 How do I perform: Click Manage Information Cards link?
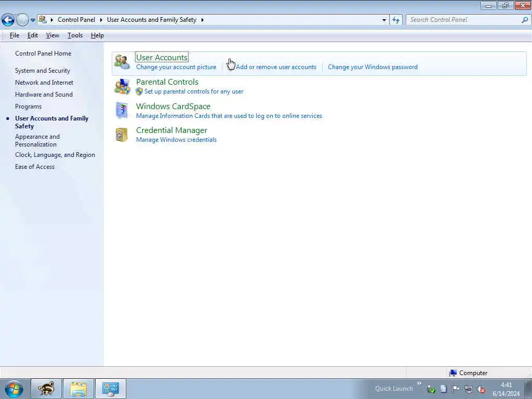(229, 116)
